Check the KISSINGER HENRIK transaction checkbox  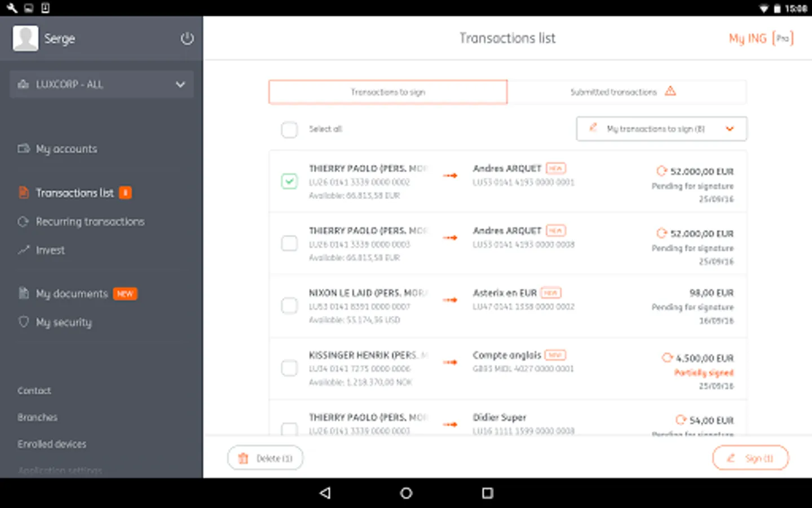289,368
